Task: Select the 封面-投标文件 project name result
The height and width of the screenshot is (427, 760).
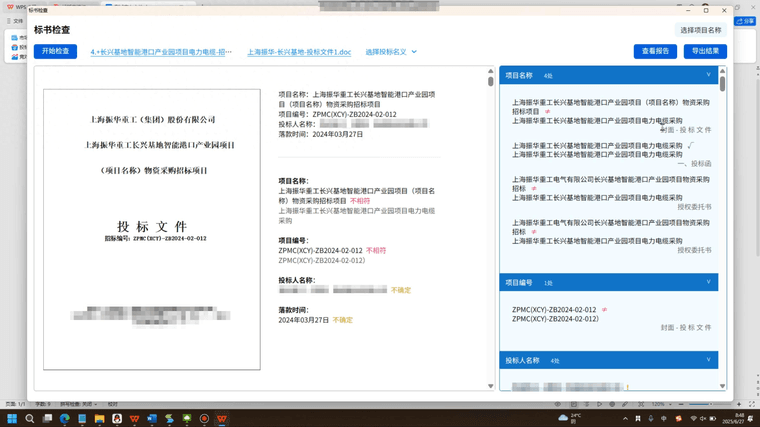Action: 611,116
